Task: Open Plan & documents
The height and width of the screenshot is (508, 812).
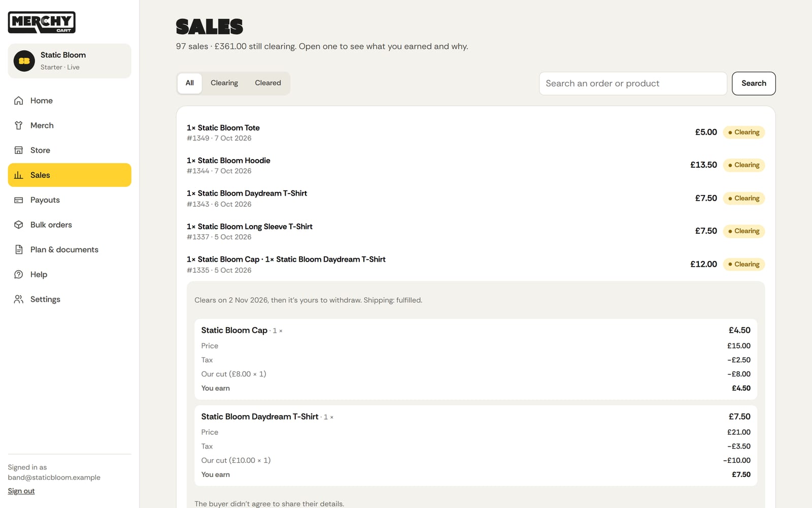Action: point(70,250)
